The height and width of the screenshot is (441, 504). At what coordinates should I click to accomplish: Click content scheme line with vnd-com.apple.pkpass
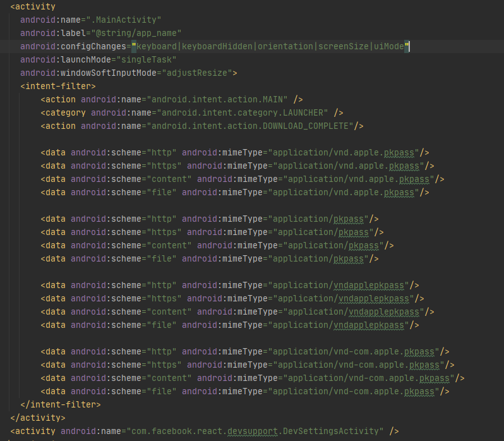[x=253, y=378]
